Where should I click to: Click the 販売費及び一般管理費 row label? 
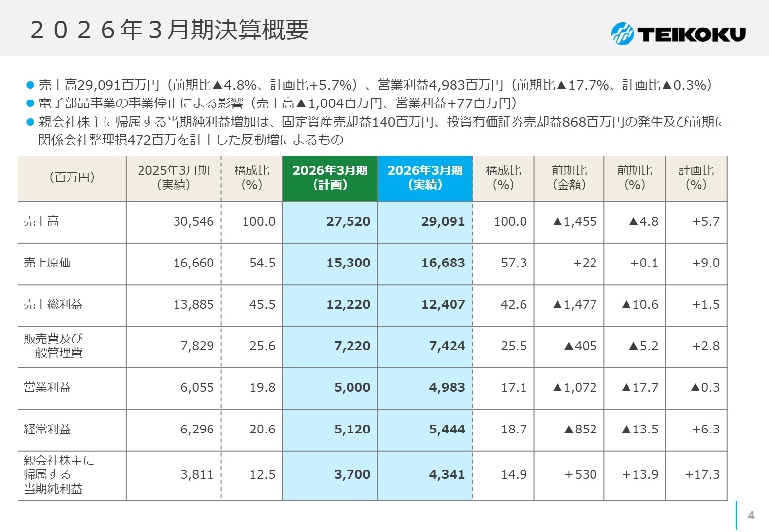[53, 346]
